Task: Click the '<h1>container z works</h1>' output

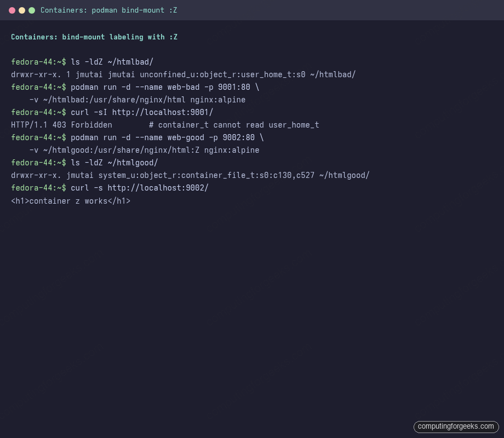Action: click(x=71, y=201)
